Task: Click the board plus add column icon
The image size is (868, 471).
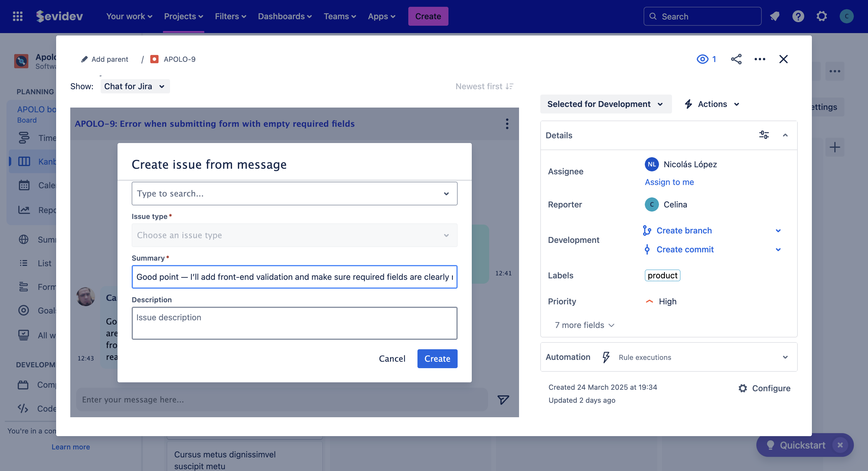Action: point(834,147)
